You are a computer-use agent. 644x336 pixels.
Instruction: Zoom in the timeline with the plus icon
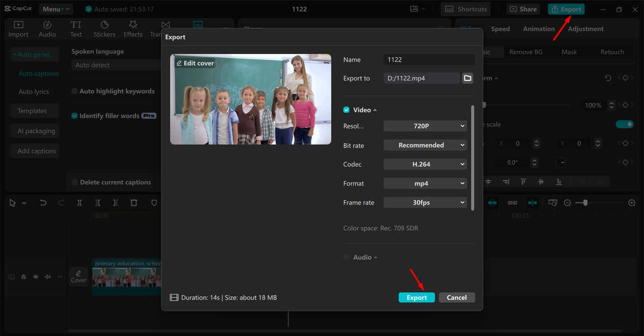click(632, 203)
